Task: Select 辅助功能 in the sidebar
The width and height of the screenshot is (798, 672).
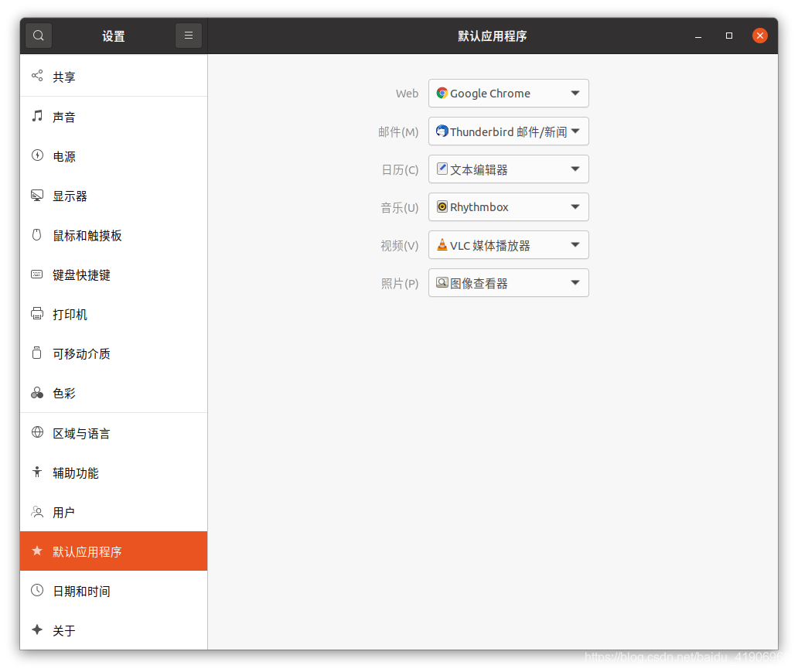Action: click(114, 472)
